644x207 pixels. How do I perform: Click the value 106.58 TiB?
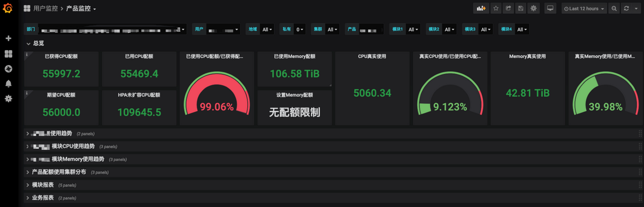(x=294, y=74)
